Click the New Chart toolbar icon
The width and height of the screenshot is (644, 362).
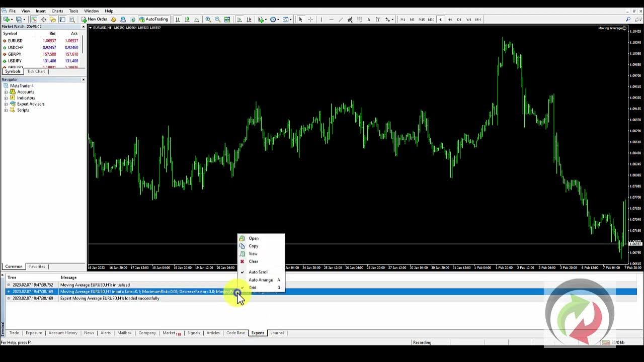7,20
